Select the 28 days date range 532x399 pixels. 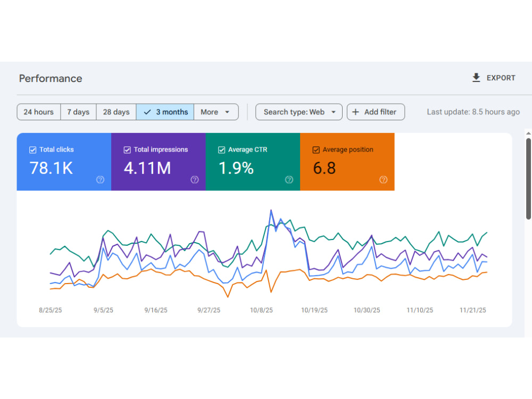[x=116, y=112]
